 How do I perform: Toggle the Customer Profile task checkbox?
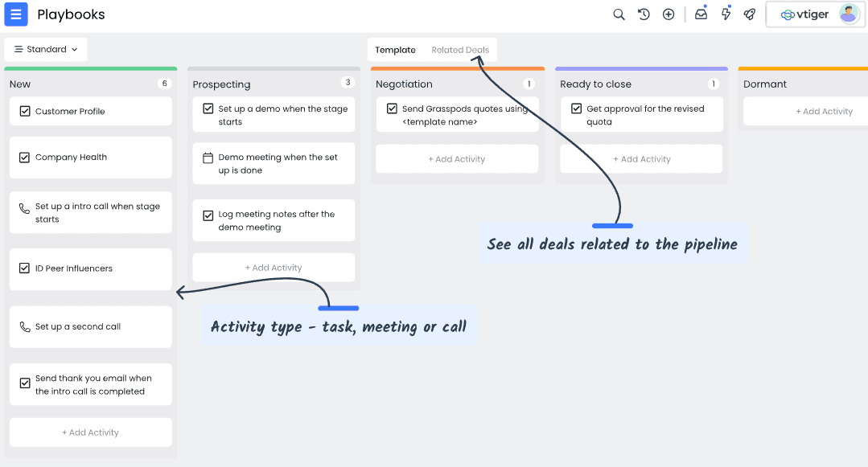(x=25, y=112)
